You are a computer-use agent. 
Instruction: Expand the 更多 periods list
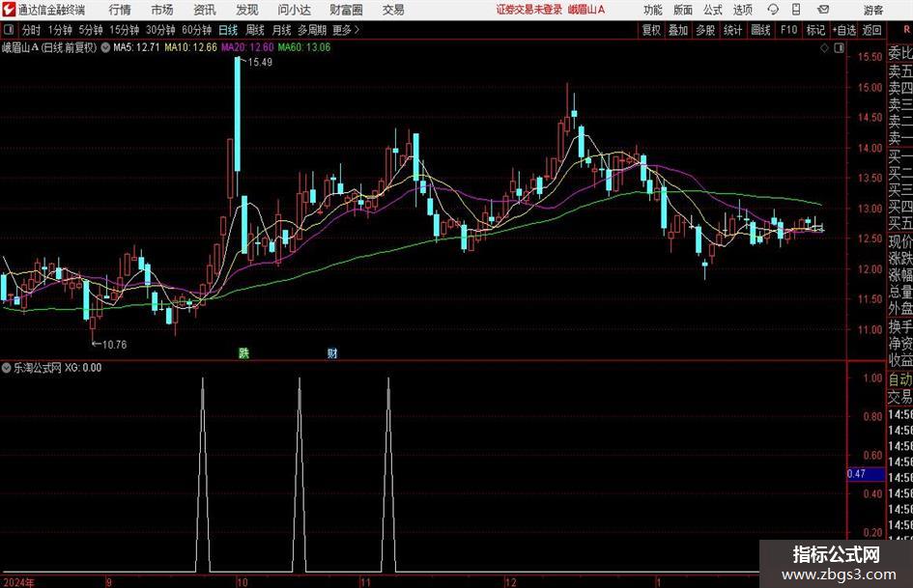pyautogui.click(x=346, y=30)
